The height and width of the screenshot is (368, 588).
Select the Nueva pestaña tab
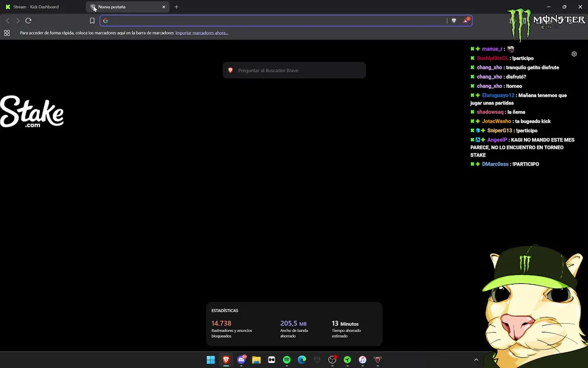[127, 7]
